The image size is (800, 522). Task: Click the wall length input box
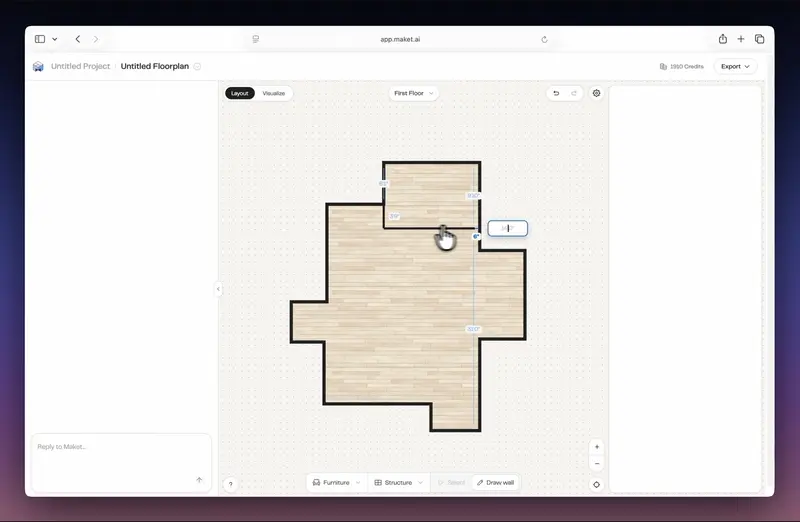click(x=508, y=229)
